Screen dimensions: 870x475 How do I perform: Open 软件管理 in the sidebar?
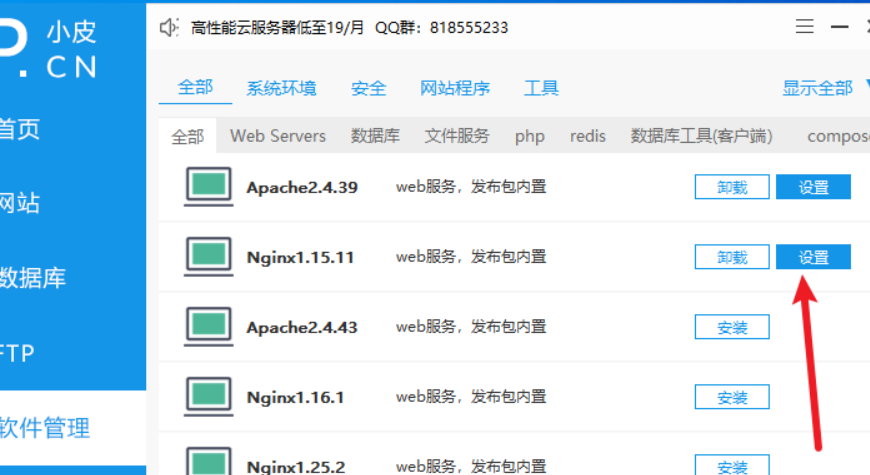pyautogui.click(x=45, y=428)
